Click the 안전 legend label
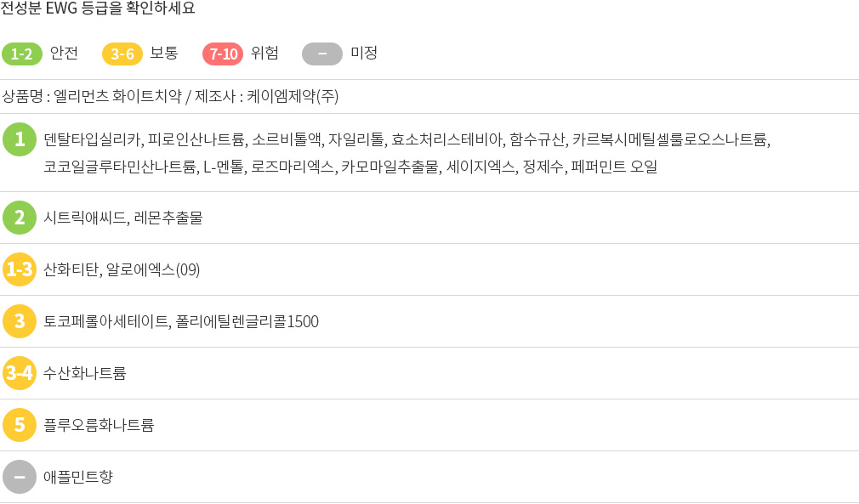Image resolution: width=859 pixels, height=504 pixels. click(x=64, y=53)
